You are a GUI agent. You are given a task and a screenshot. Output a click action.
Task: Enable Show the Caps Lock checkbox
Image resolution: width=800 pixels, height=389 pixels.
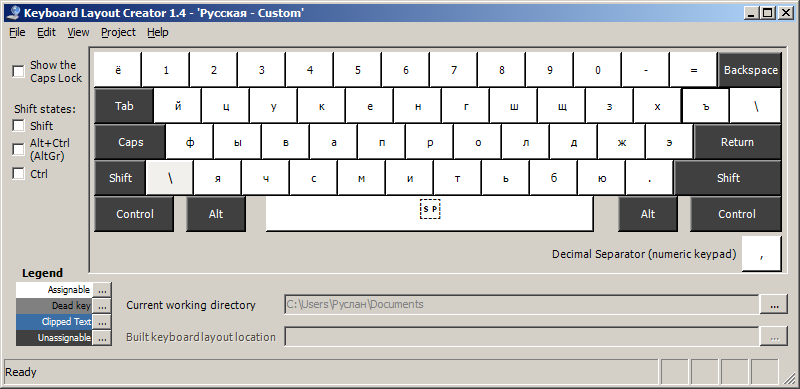(x=18, y=71)
